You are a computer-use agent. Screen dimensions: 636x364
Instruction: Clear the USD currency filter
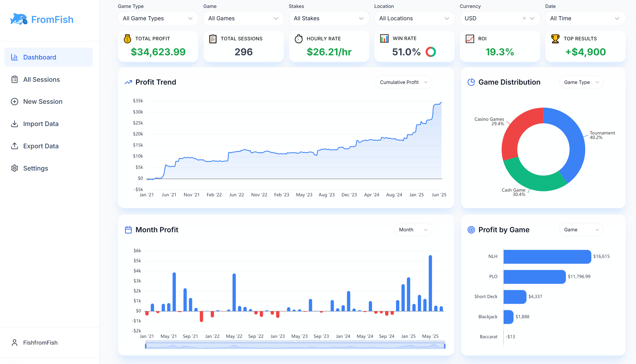524,18
